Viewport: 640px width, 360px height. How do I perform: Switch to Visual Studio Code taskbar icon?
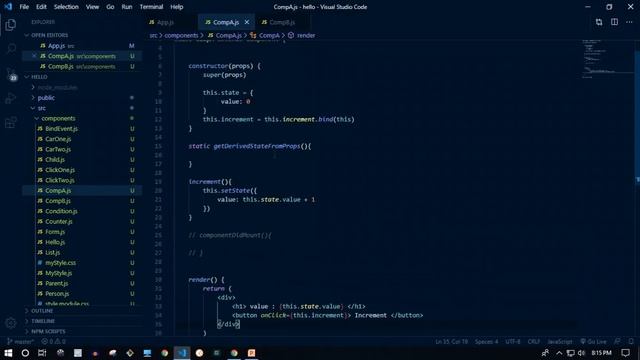182,353
